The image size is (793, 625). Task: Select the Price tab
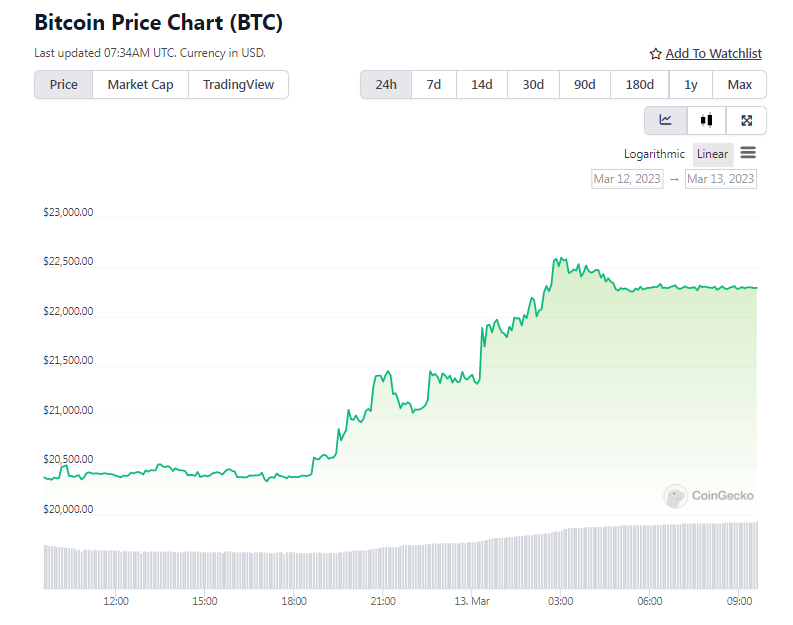coord(64,84)
